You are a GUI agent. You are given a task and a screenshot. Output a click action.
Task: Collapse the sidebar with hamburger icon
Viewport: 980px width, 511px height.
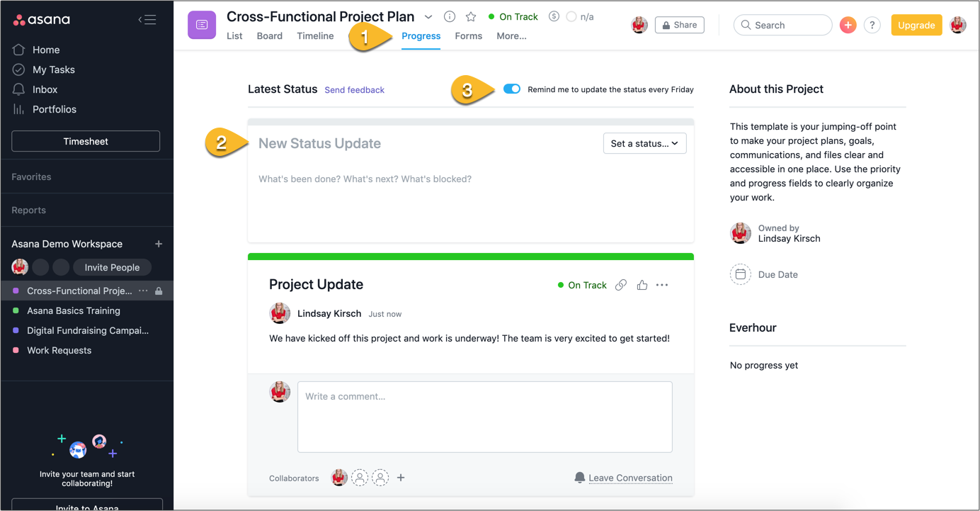click(x=147, y=20)
